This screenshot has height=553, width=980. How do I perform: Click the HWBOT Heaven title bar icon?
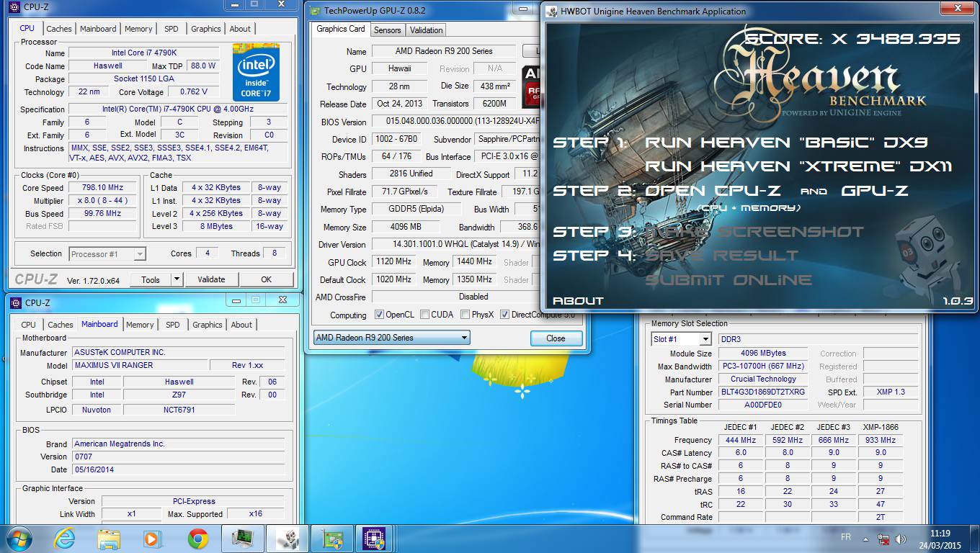click(551, 11)
